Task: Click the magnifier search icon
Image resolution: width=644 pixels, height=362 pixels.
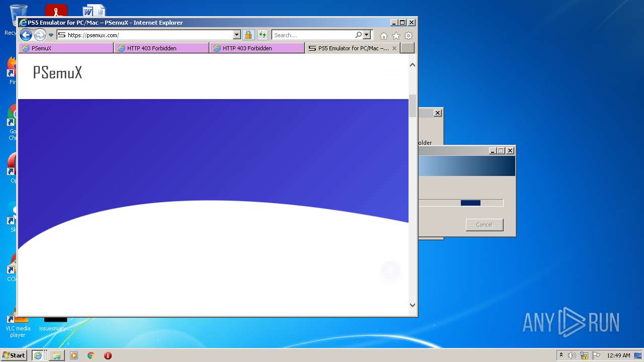Action: pos(358,35)
